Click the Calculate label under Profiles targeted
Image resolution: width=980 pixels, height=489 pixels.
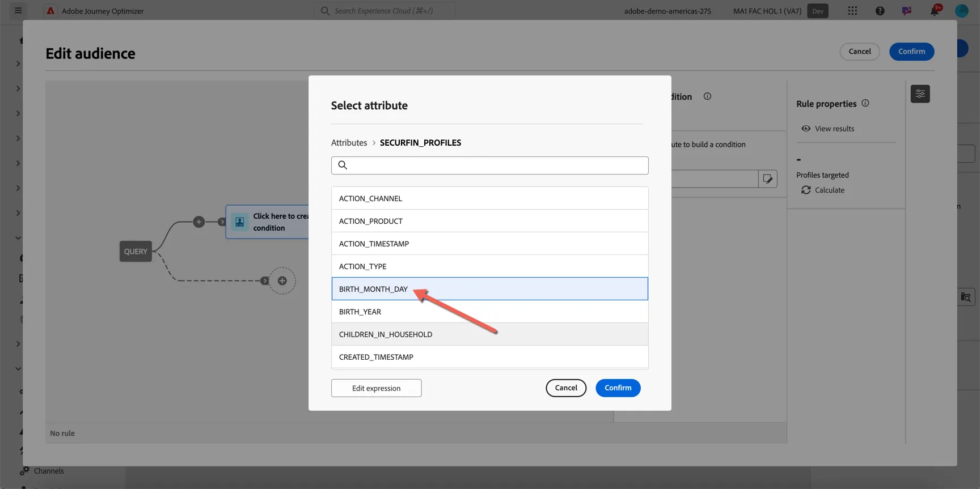(830, 190)
